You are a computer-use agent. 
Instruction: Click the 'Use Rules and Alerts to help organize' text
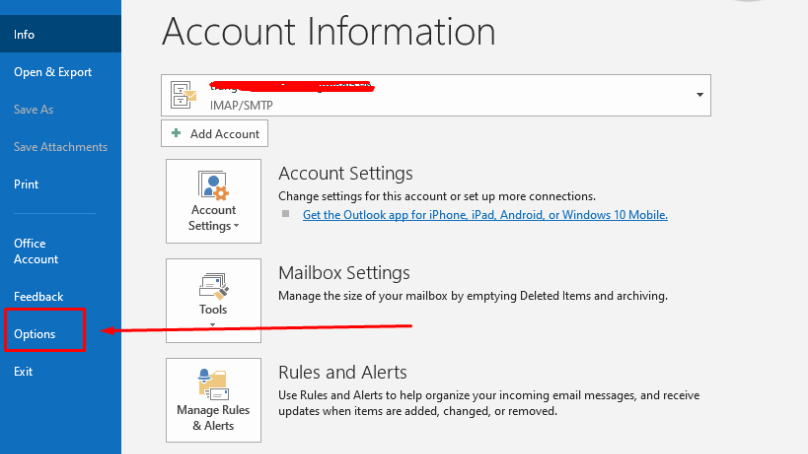pyautogui.click(x=489, y=403)
